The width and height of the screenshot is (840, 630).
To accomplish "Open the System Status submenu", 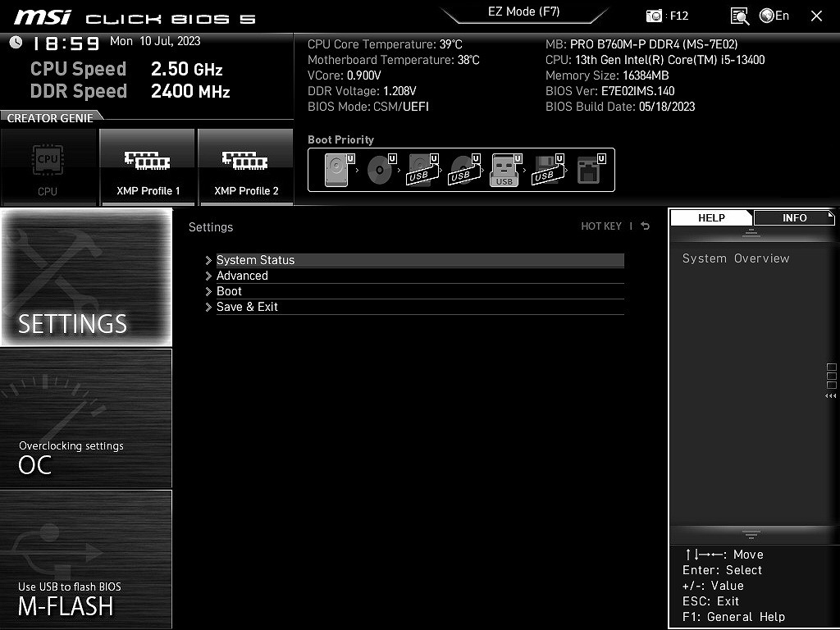I will point(420,260).
